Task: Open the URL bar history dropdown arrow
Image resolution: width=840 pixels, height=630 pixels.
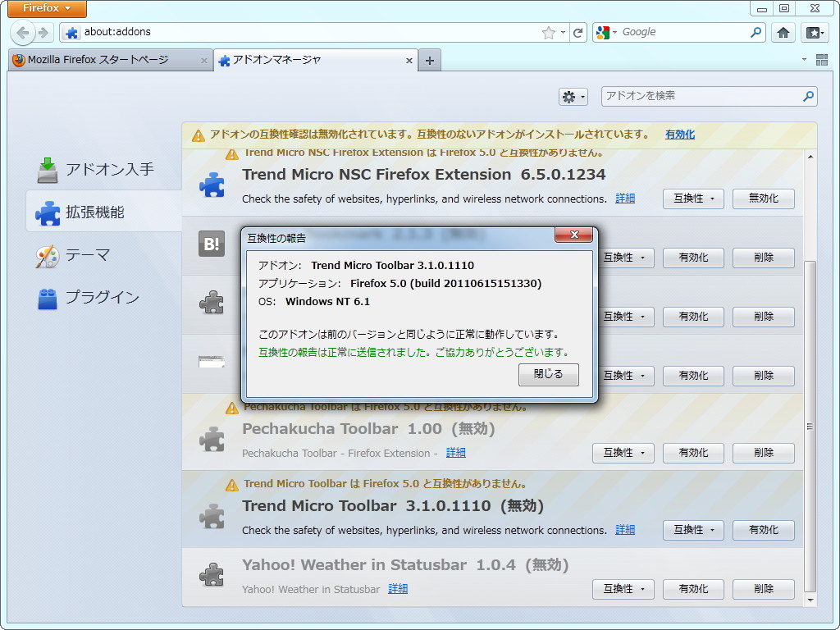Action: pyautogui.click(x=563, y=33)
